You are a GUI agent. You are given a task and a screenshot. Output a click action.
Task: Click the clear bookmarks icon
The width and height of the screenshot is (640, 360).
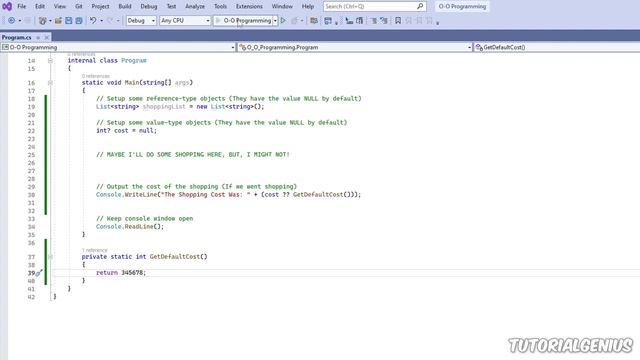coord(429,20)
